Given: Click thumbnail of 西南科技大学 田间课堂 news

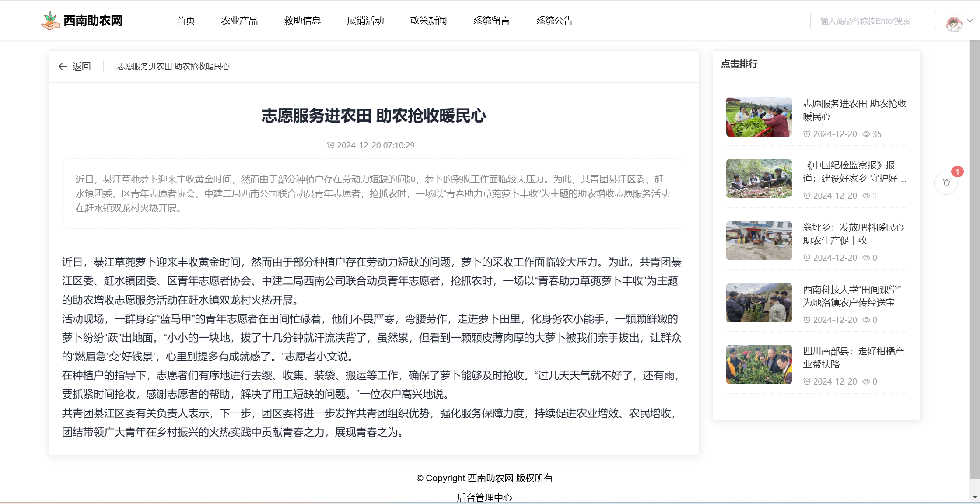Looking at the screenshot, I should pos(759,303).
